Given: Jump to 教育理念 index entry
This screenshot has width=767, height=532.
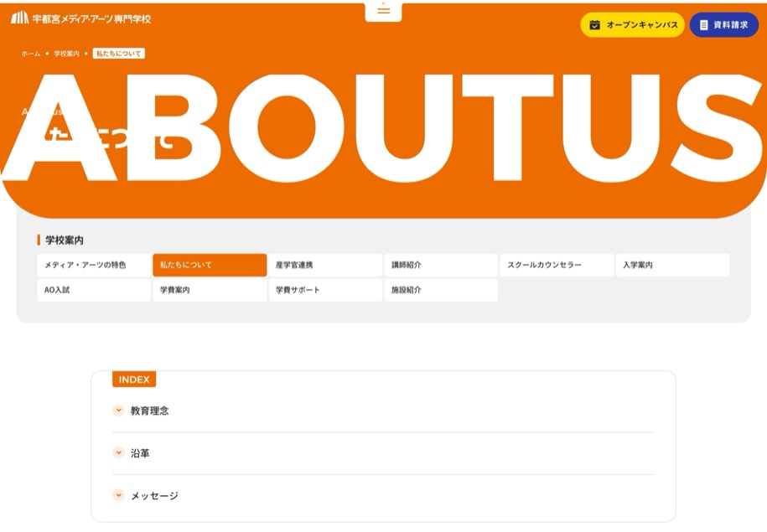Looking at the screenshot, I should click(x=150, y=411).
